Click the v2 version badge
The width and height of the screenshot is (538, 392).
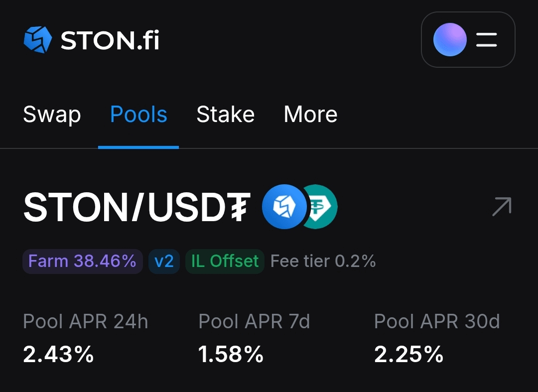coord(164,261)
